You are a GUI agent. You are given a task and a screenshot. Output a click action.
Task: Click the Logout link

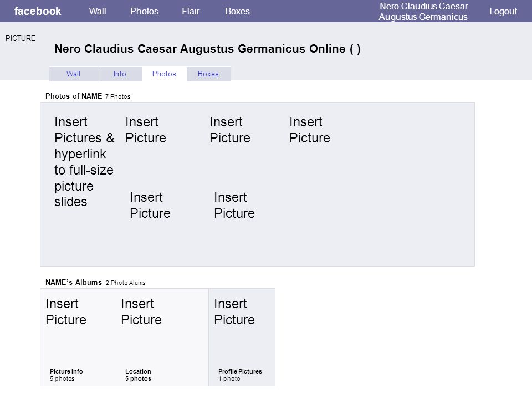[503, 11]
